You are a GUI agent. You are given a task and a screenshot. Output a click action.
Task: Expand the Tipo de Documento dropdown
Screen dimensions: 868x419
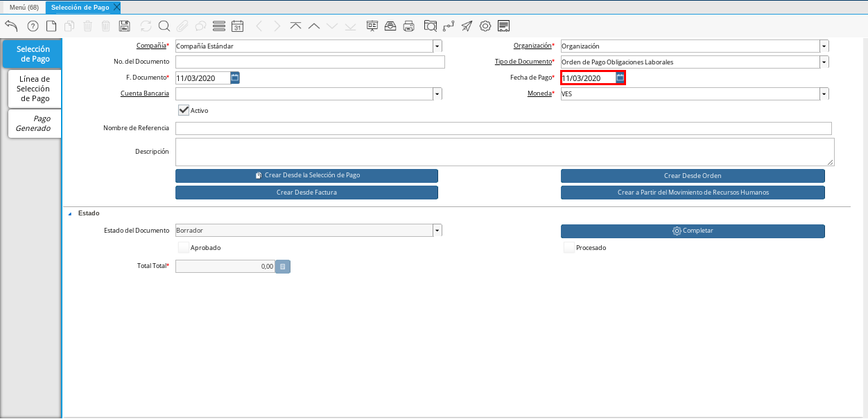click(824, 62)
